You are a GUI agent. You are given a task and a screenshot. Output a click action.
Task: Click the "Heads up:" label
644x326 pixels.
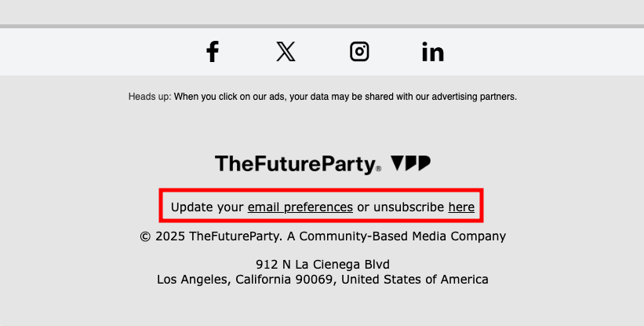[149, 97]
